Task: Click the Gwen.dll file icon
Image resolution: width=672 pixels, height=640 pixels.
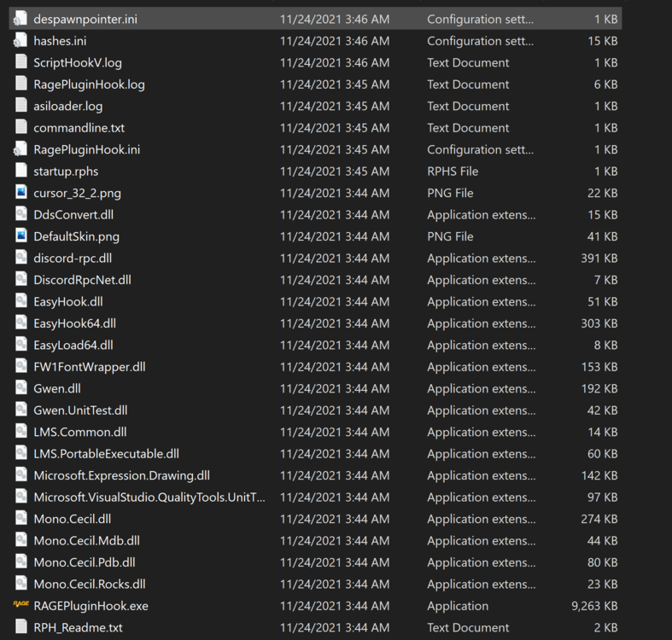Action: [x=21, y=388]
